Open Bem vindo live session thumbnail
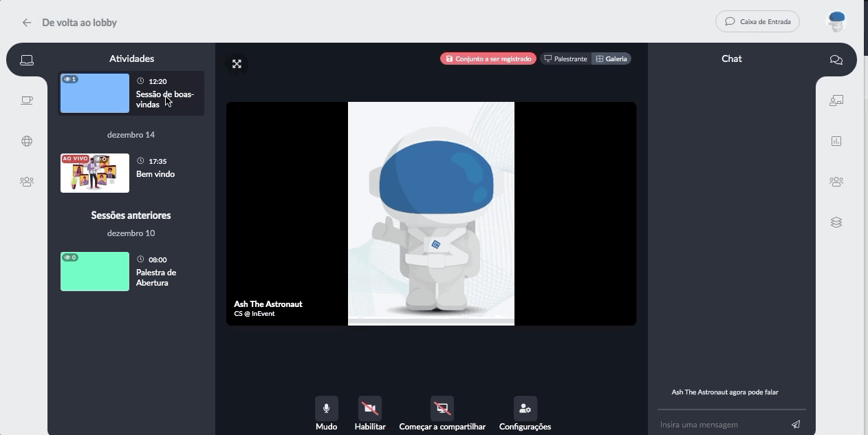 pos(95,173)
